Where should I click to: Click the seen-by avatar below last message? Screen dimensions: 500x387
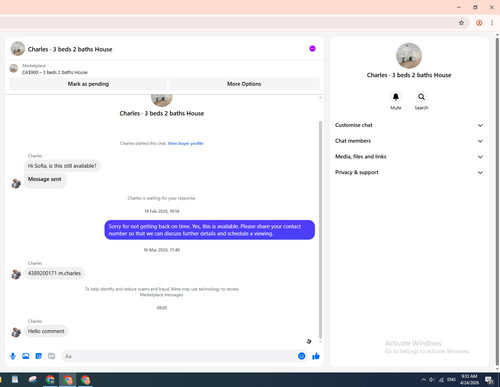[309, 341]
